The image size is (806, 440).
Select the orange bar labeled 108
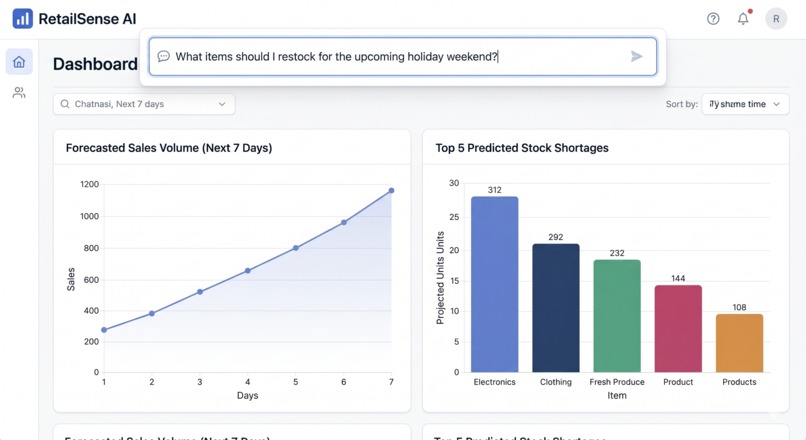(x=739, y=343)
